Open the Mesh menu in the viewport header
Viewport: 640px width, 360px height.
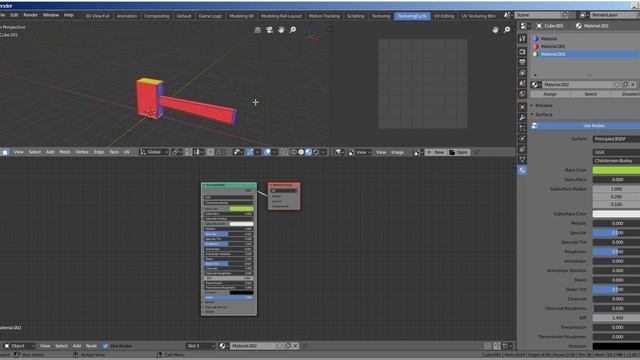65,152
